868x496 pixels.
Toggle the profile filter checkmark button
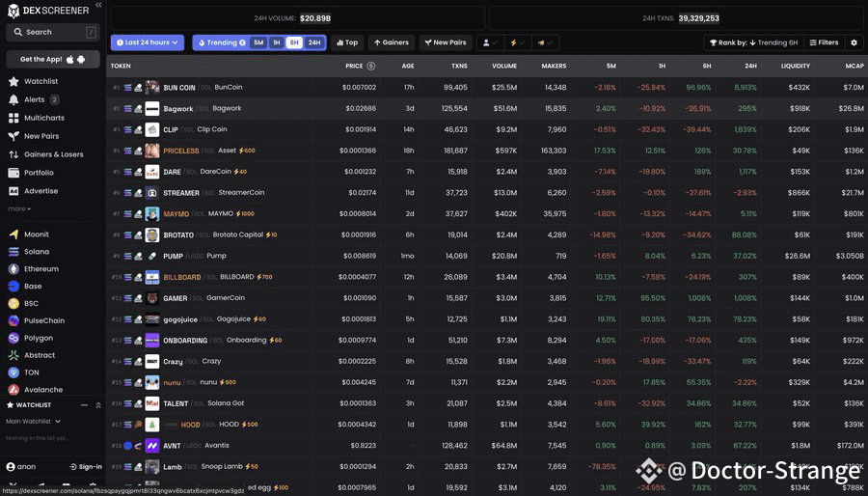pyautogui.click(x=490, y=42)
